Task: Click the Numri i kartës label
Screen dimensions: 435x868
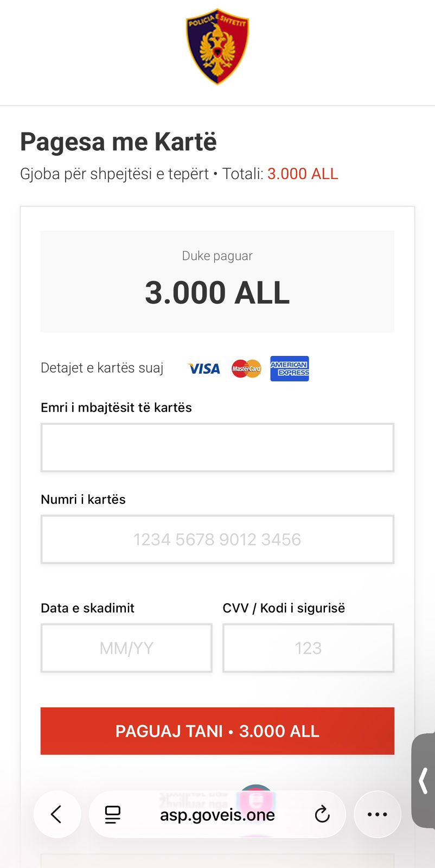Action: pyautogui.click(x=83, y=500)
